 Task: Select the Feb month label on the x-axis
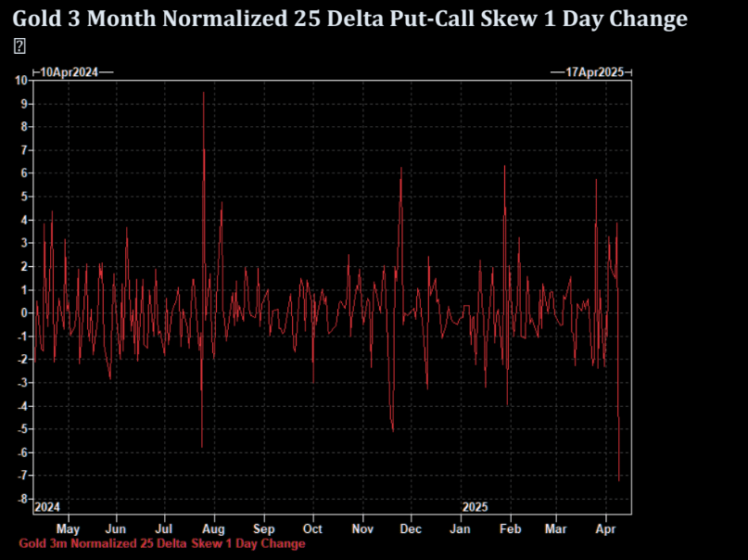point(509,528)
